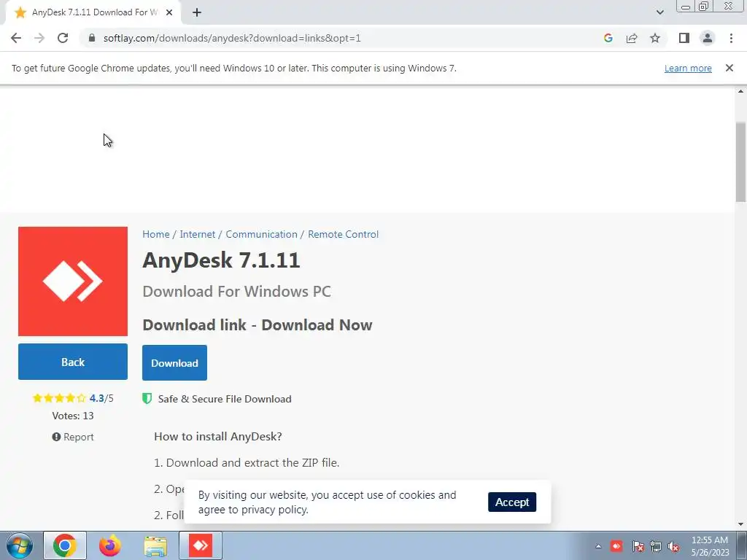Click the 'Votes: 13' text
This screenshot has height=560, width=747.
pos(73,416)
